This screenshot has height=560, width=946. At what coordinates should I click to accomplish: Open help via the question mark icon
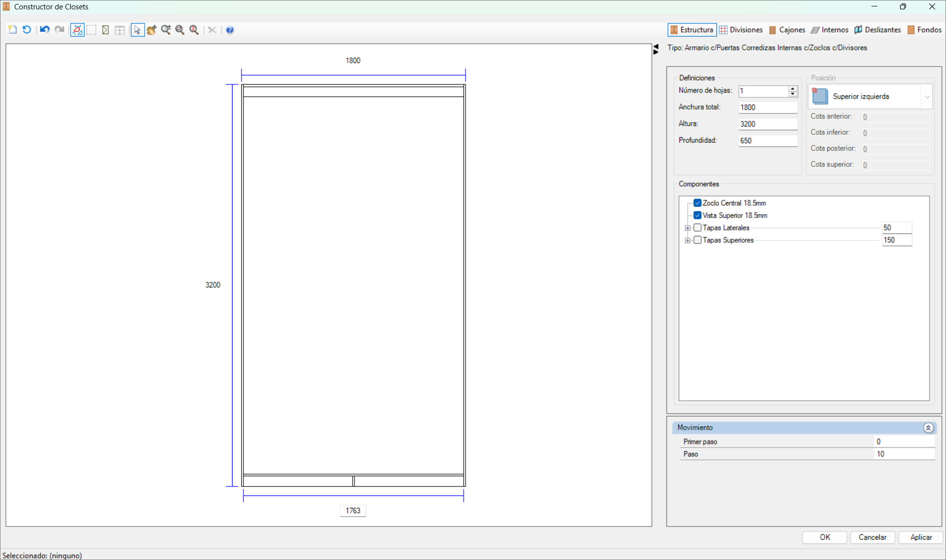click(230, 30)
